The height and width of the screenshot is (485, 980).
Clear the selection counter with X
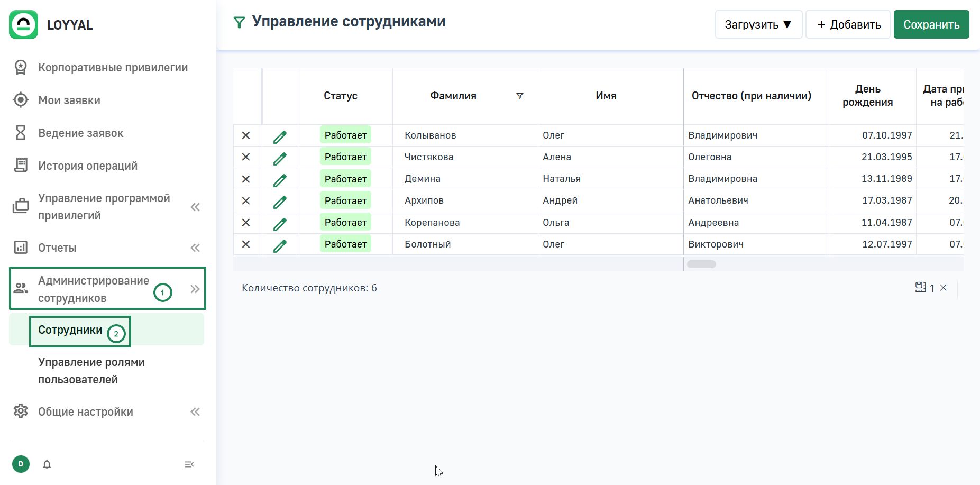tap(943, 288)
